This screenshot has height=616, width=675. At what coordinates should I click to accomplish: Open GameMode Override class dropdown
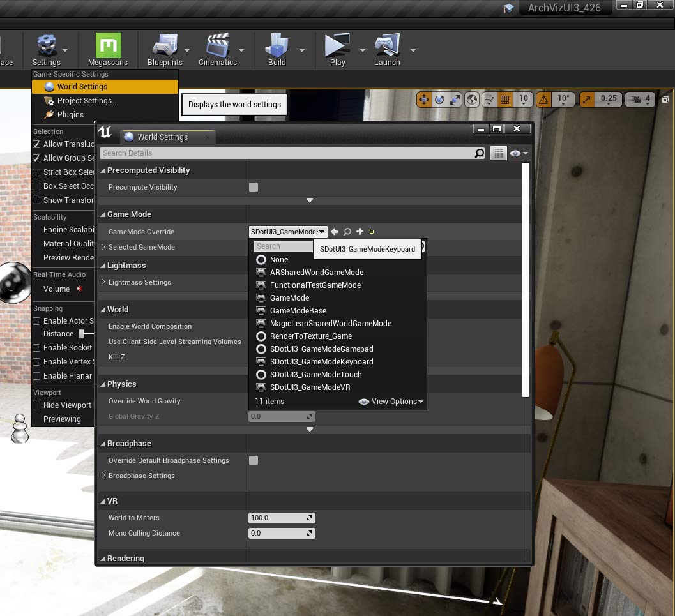coord(288,232)
